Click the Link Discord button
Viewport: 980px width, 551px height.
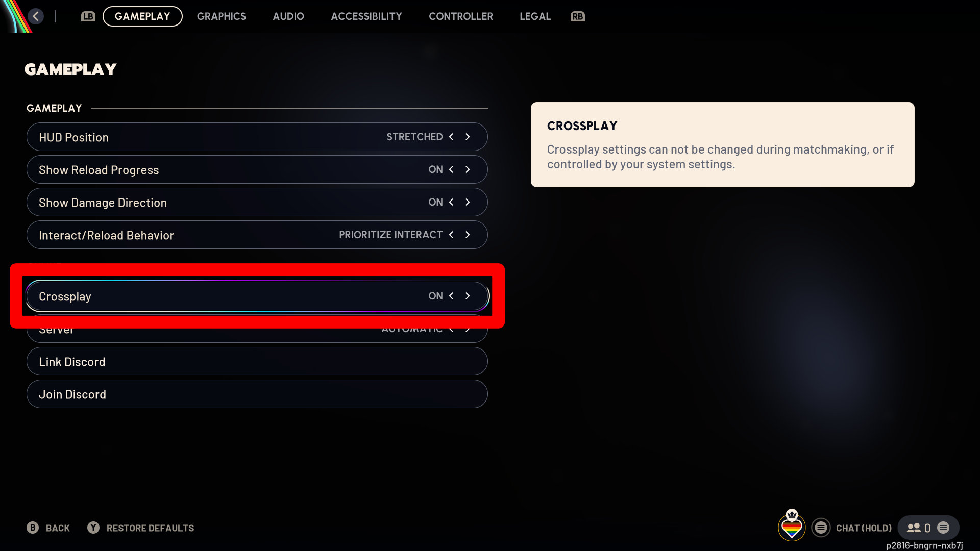257,361
